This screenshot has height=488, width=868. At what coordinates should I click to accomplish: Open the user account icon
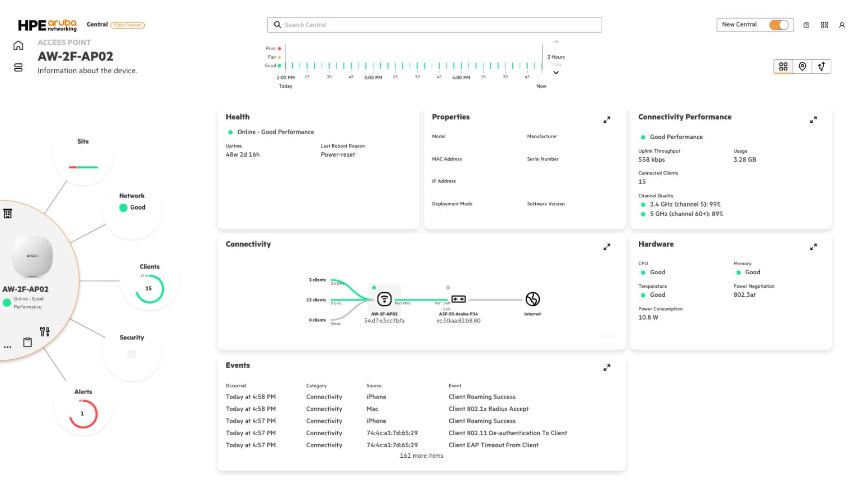(842, 25)
